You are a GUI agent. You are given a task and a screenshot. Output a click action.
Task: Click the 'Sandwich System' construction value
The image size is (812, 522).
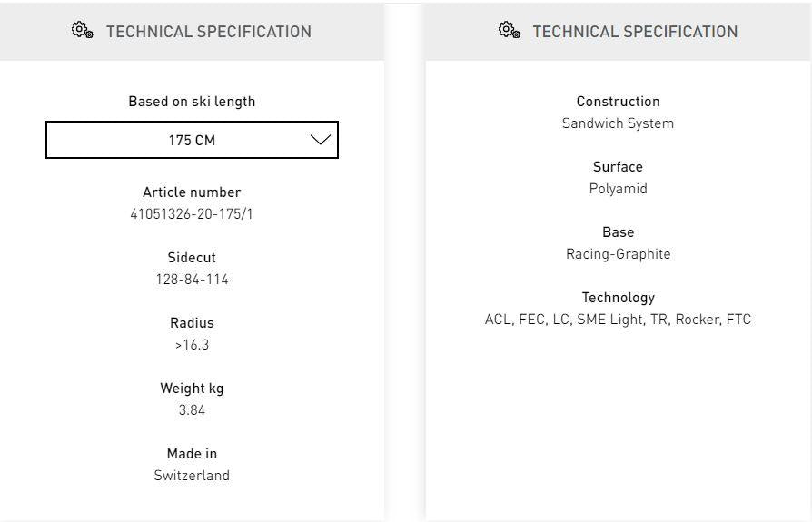point(618,123)
